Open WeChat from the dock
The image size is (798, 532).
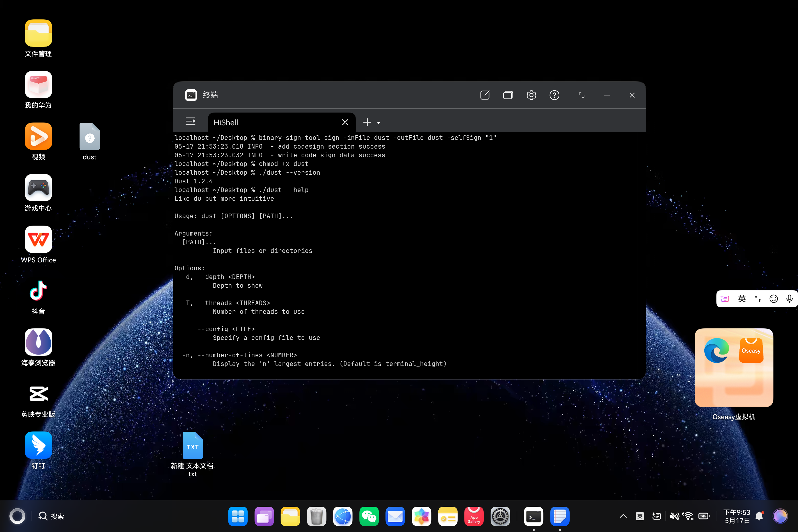pos(369,516)
